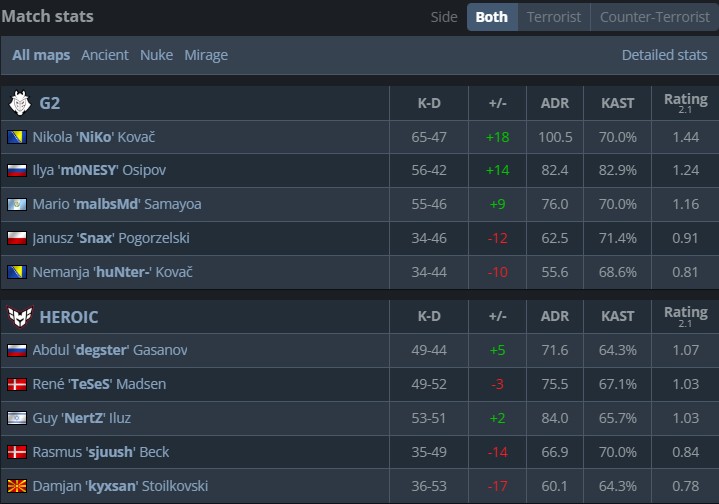719x504 pixels.
Task: Select the Both side toggle
Action: point(491,17)
